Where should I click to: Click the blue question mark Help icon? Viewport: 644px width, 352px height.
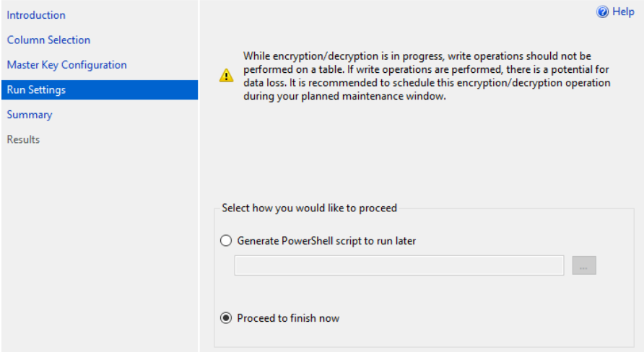(603, 12)
